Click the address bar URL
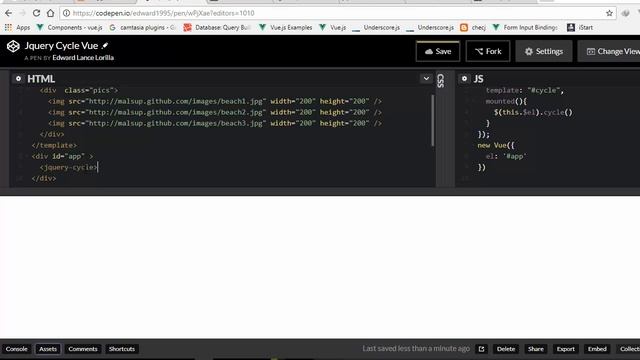640x360 pixels. [x=163, y=13]
